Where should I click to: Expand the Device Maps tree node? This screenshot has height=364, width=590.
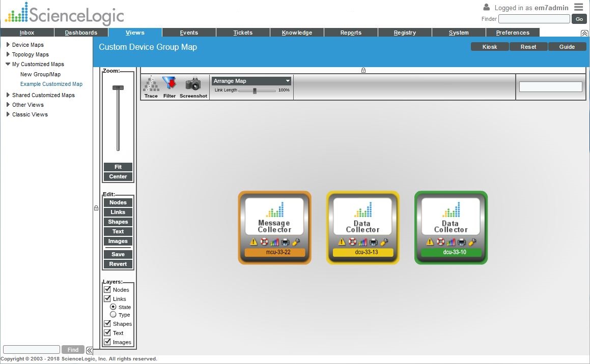[x=8, y=45]
